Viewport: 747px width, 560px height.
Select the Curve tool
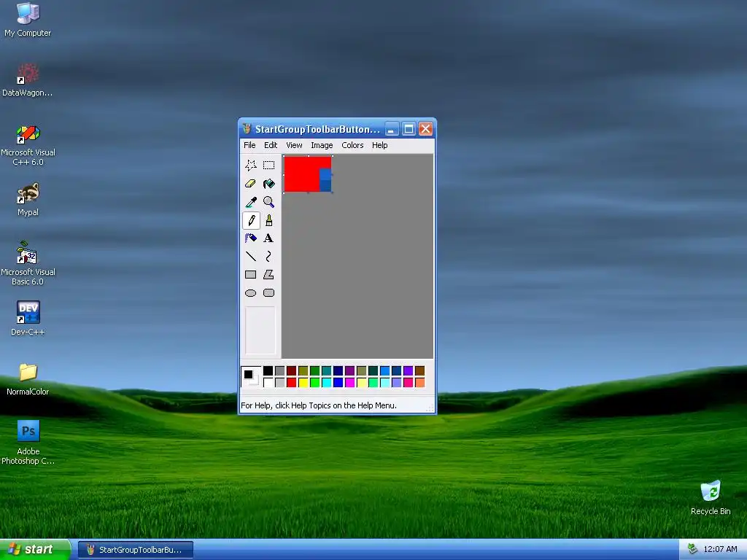coord(268,256)
